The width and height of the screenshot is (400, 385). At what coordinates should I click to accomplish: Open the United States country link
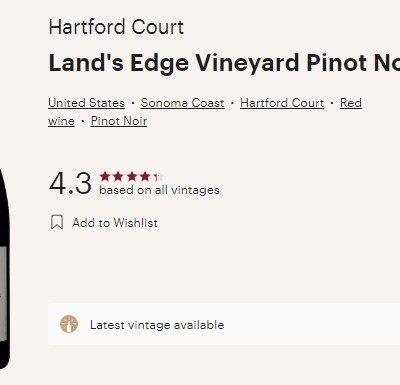[x=86, y=103]
